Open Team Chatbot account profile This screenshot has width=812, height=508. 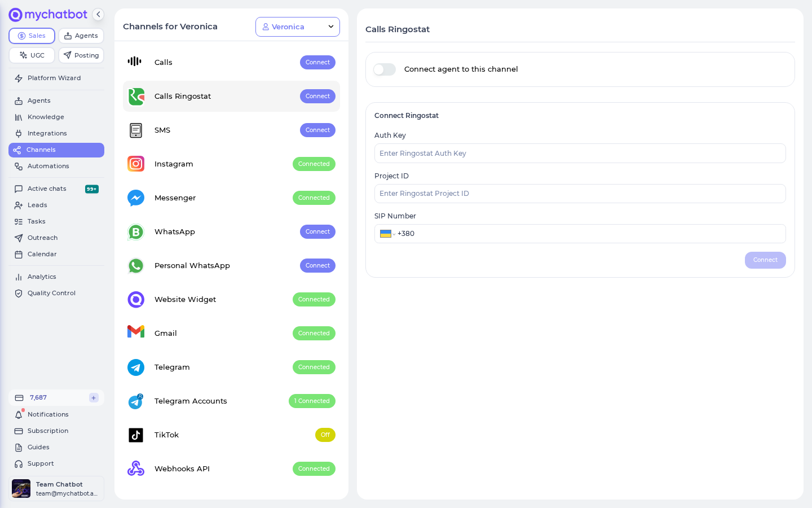point(56,488)
